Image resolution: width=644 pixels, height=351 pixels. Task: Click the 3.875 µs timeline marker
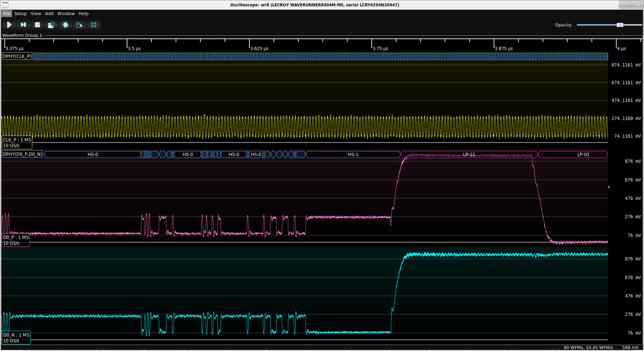[x=504, y=48]
